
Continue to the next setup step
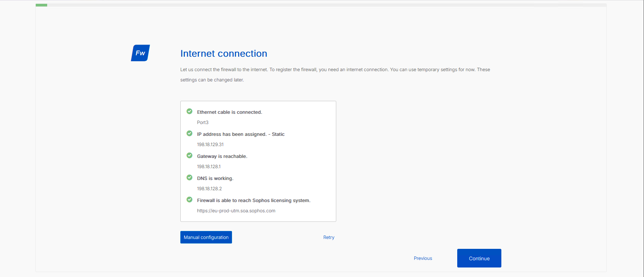pos(479,258)
